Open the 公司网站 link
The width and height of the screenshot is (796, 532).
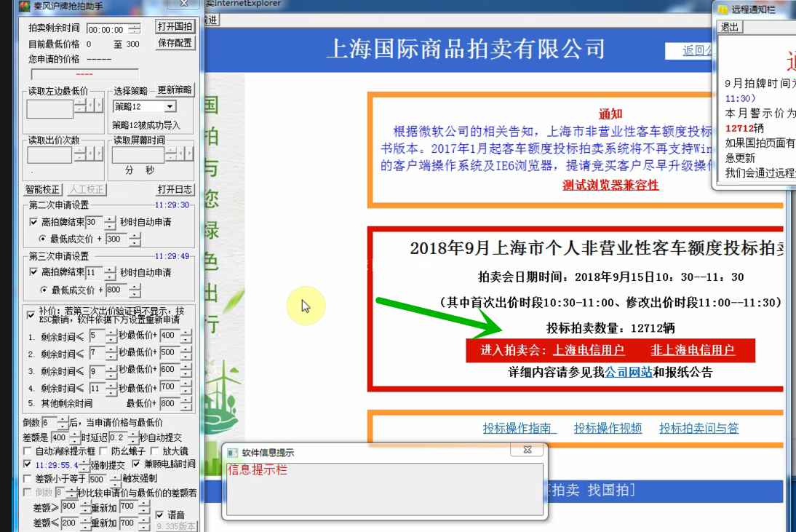629,372
